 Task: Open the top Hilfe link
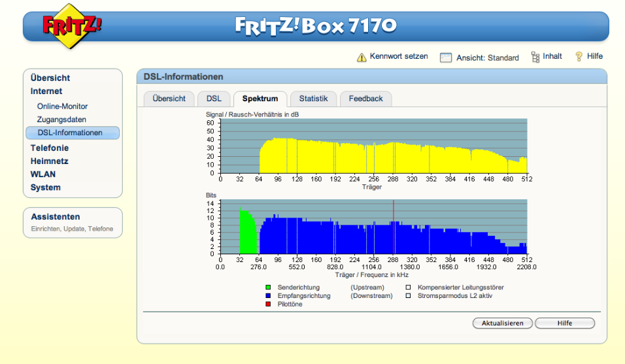(595, 56)
